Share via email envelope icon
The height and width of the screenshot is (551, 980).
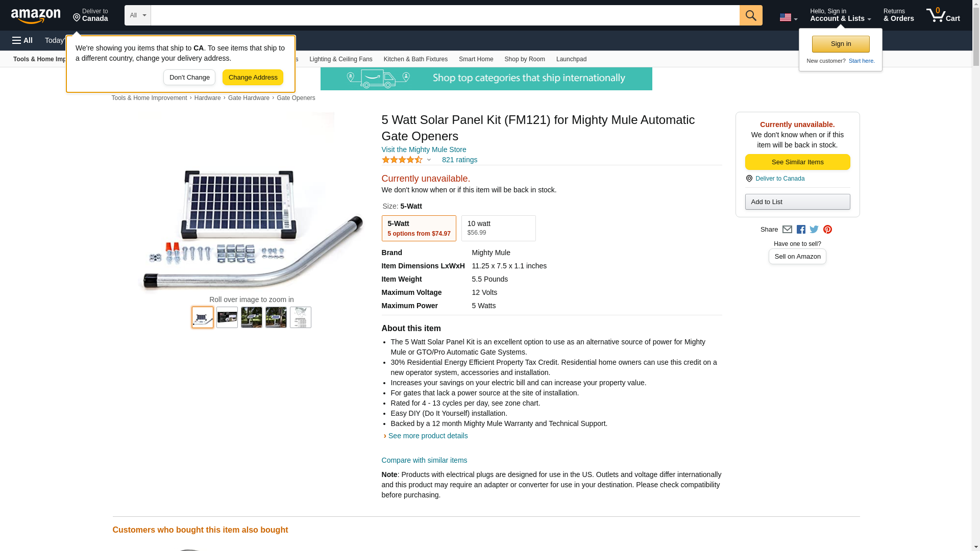(787, 230)
